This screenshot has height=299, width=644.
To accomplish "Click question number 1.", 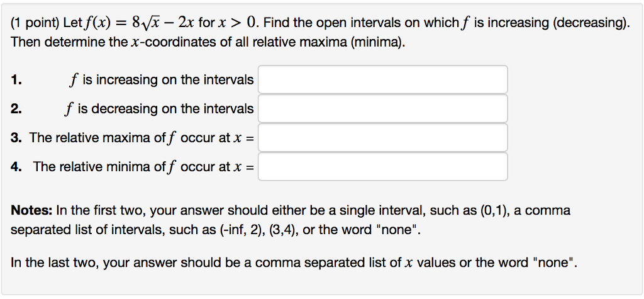I will tap(16, 80).
